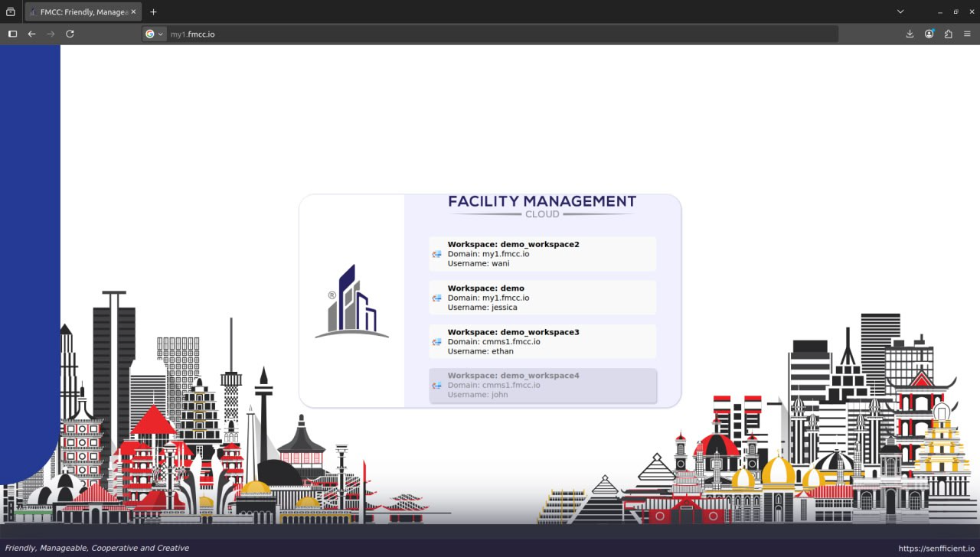Reload the page with refresh icon
This screenshot has width=980, height=557.
pos(70,34)
